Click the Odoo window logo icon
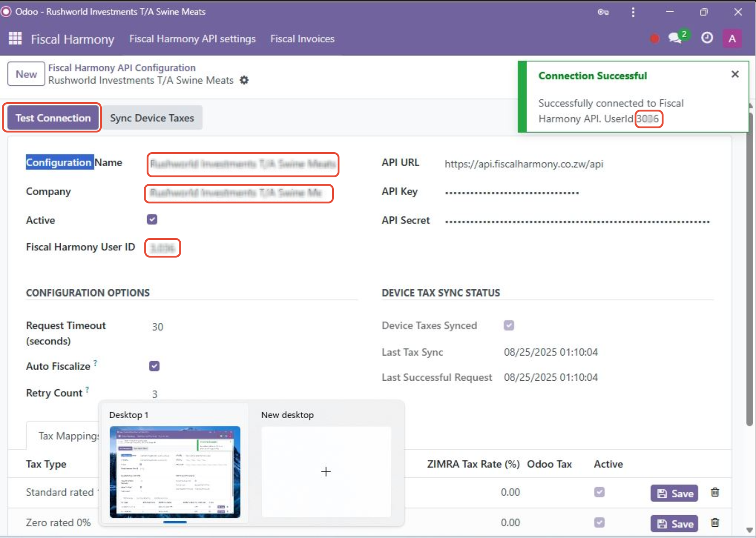756x538 pixels. [x=6, y=12]
